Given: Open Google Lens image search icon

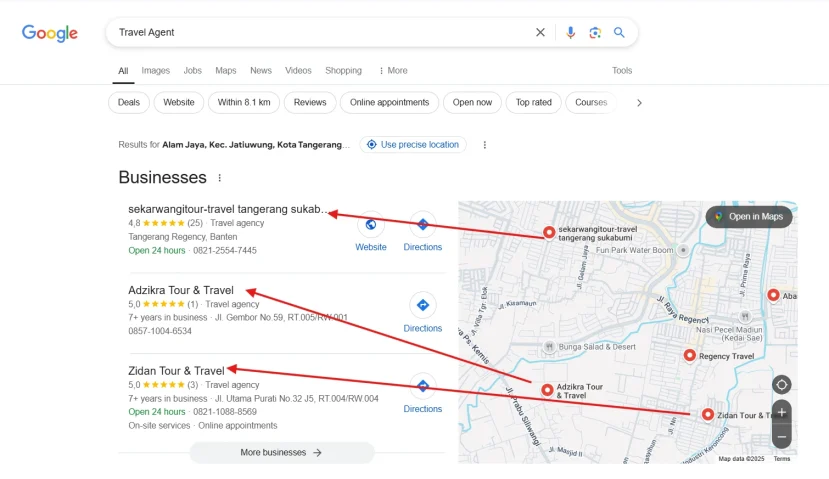Looking at the screenshot, I should (x=595, y=32).
